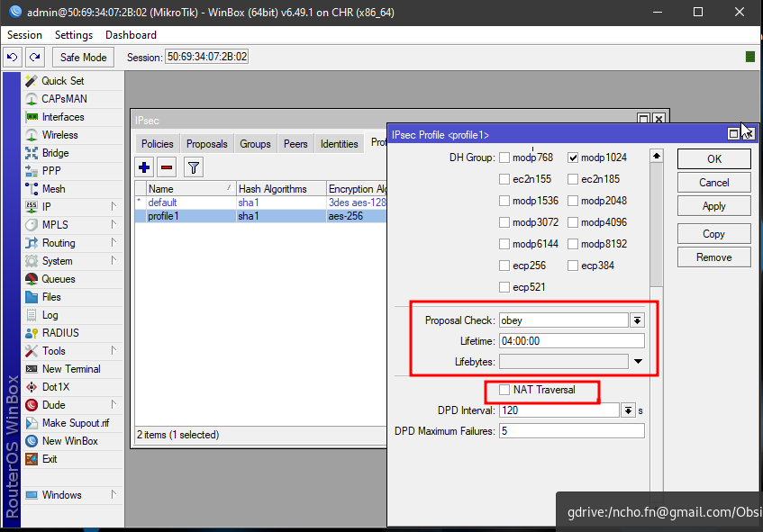Click the Apply button
Image resolution: width=763 pixels, height=532 pixels.
coord(713,206)
